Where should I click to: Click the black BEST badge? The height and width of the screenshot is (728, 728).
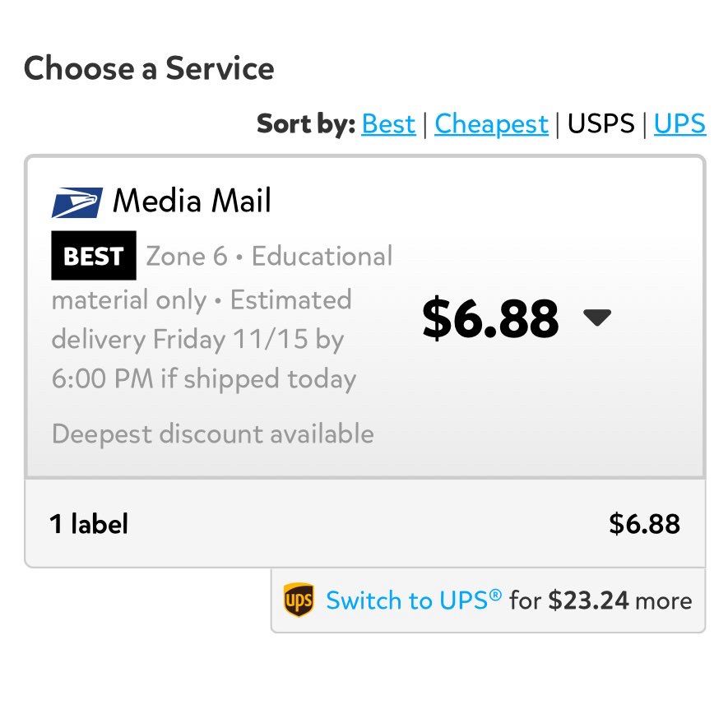(x=94, y=255)
